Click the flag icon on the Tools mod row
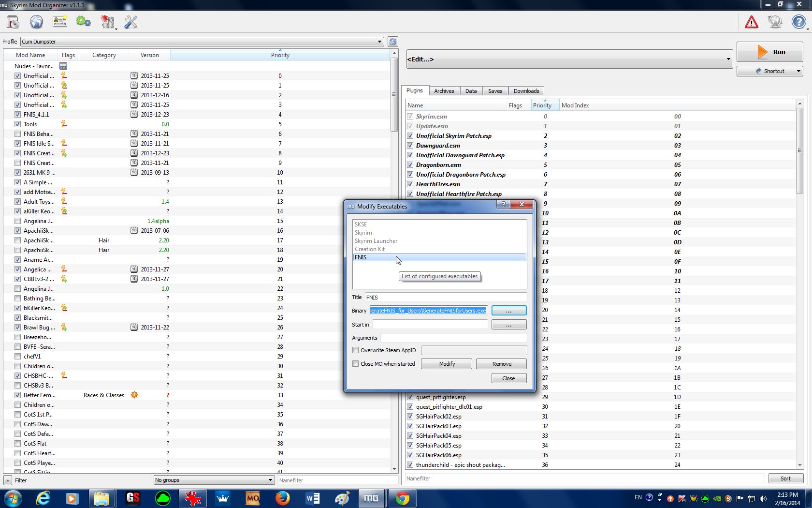 point(64,124)
